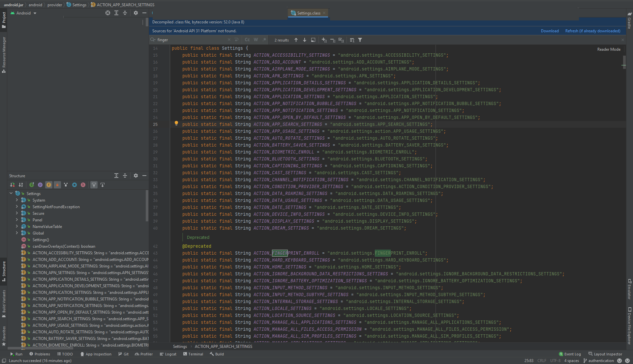Select the Settings.class editor tab
Image resolution: width=633 pixels, height=364 pixels.
click(308, 13)
